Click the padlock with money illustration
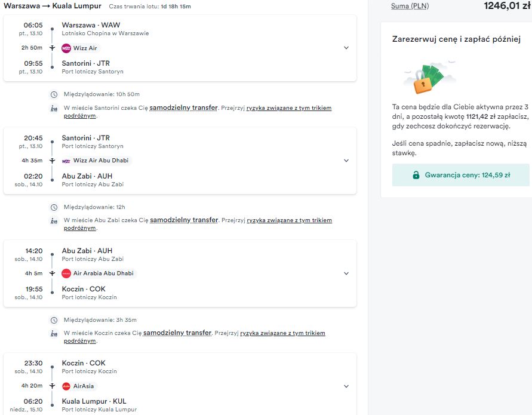532x415 pixels. pyautogui.click(x=429, y=78)
